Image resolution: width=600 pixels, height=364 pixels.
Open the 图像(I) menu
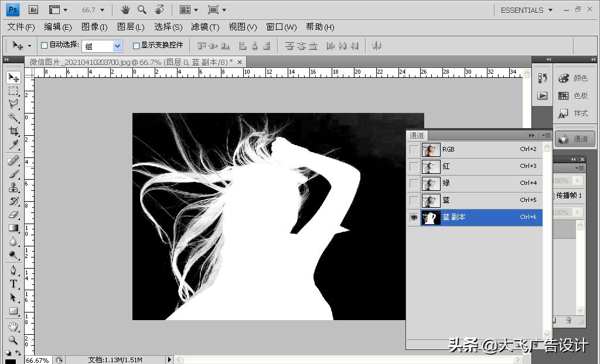coord(94,27)
